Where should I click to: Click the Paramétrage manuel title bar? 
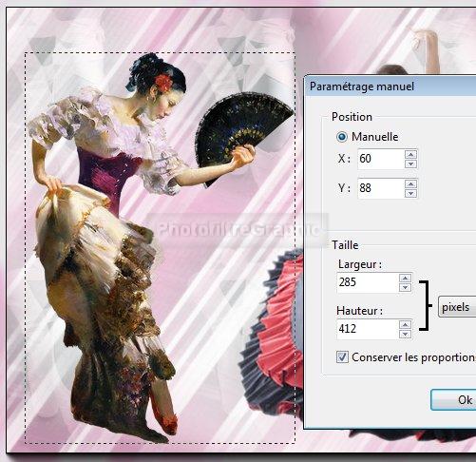pos(390,87)
